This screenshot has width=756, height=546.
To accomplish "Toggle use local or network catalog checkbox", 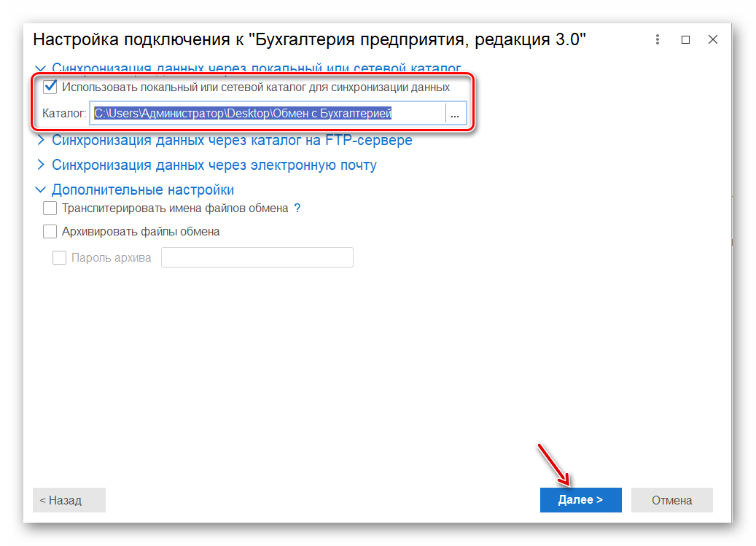I will [50, 87].
